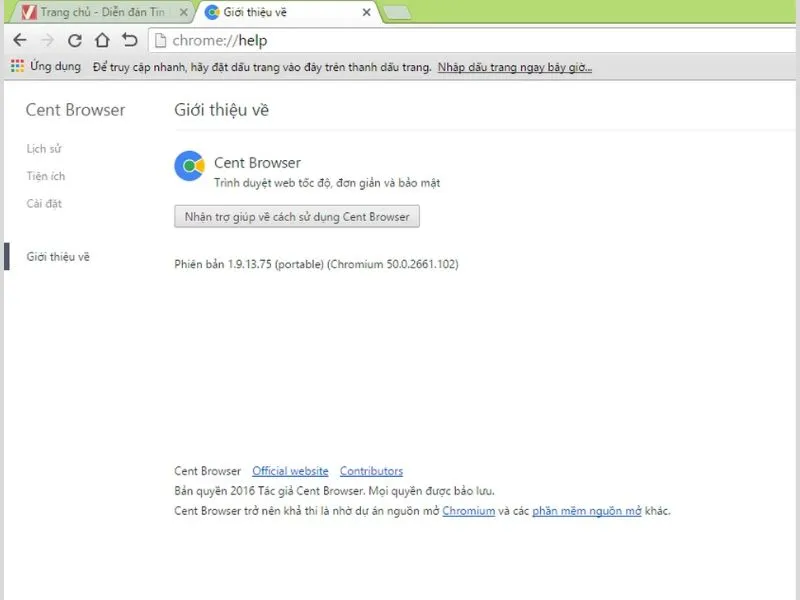Click Nhận trợ giúp về cách sử dụng button
The width and height of the screenshot is (800, 600).
[297, 216]
